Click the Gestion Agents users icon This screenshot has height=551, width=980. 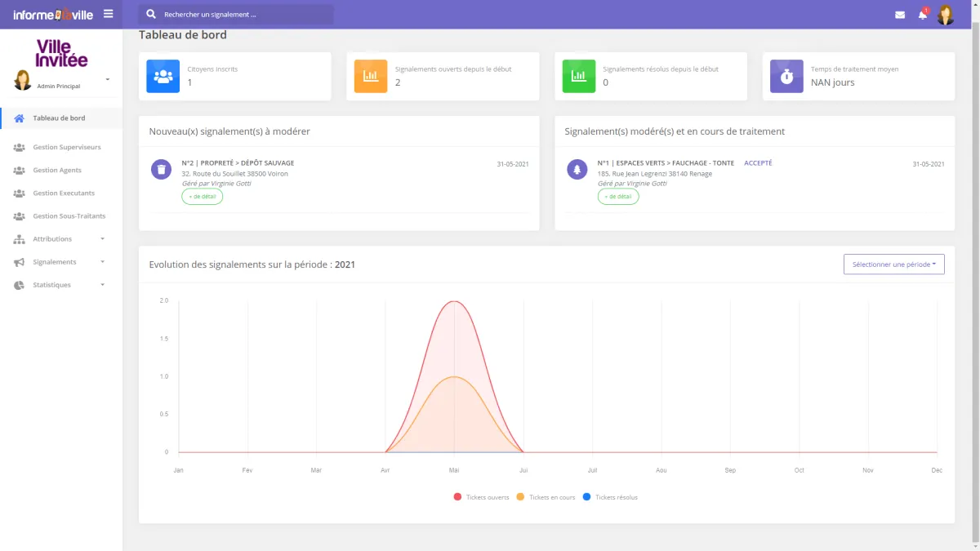click(20, 171)
